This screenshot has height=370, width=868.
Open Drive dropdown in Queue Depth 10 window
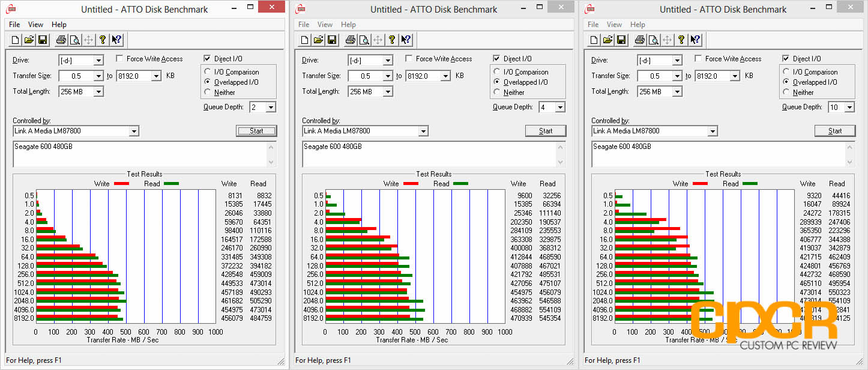[677, 60]
